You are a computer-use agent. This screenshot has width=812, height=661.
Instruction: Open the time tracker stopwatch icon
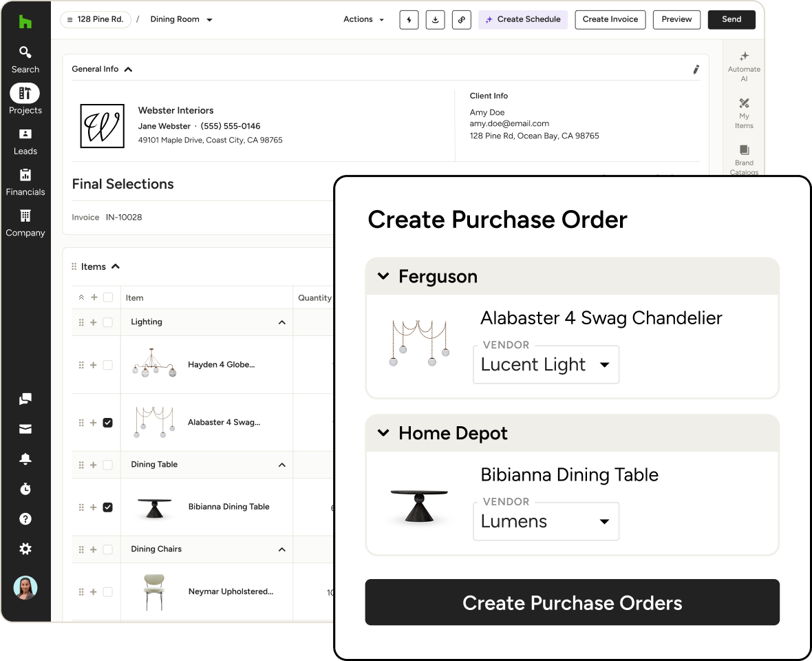click(25, 489)
